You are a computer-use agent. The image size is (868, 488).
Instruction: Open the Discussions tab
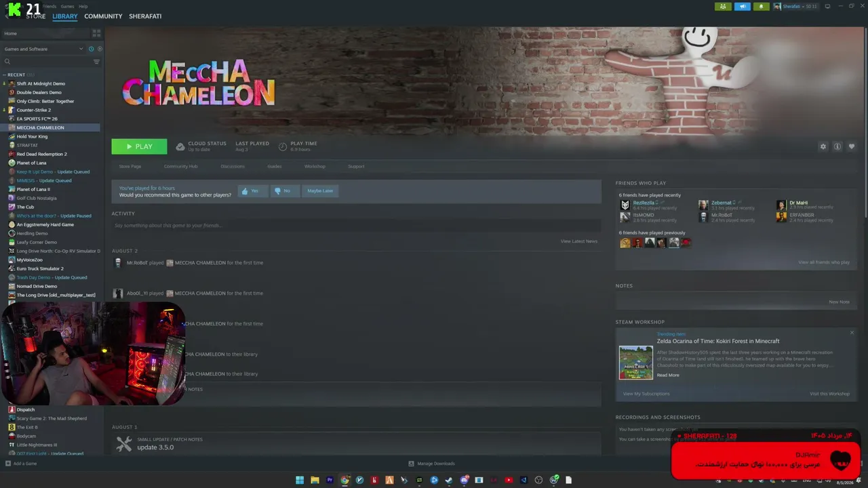tap(233, 166)
